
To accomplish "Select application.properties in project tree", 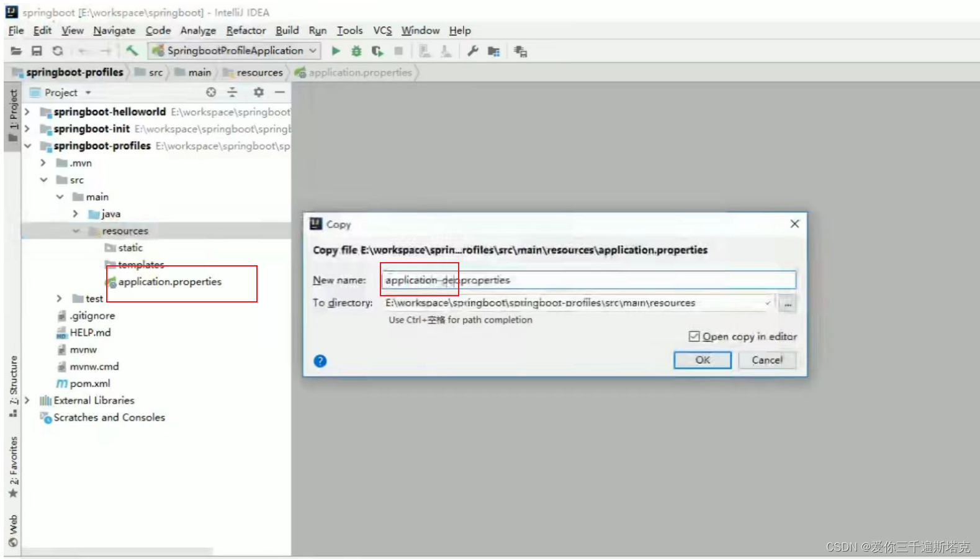I will click(x=163, y=282).
